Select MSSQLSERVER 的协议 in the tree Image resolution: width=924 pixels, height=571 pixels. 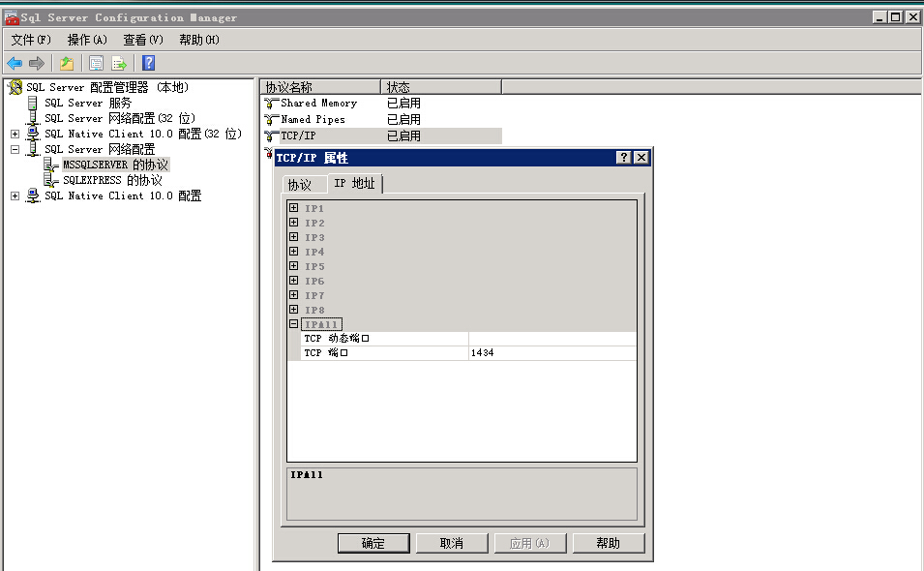[115, 165]
